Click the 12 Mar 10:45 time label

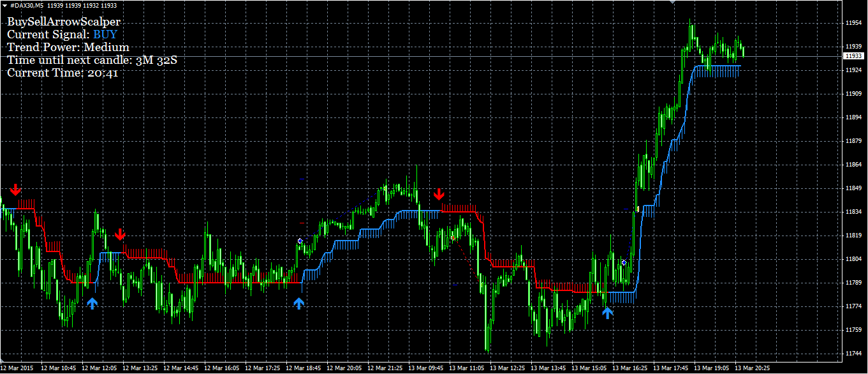(58, 368)
